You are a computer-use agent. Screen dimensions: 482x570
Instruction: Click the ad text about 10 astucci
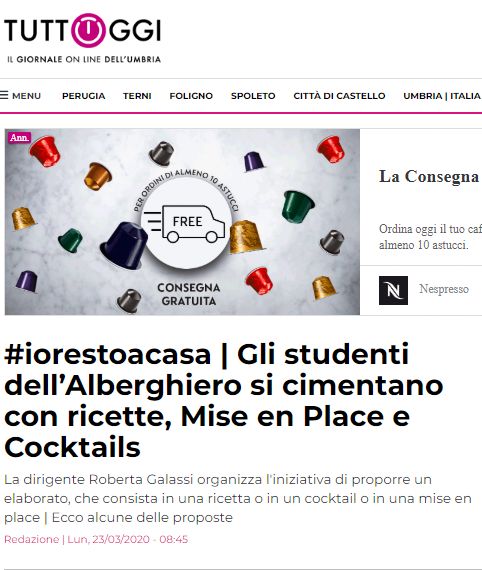[430, 237]
